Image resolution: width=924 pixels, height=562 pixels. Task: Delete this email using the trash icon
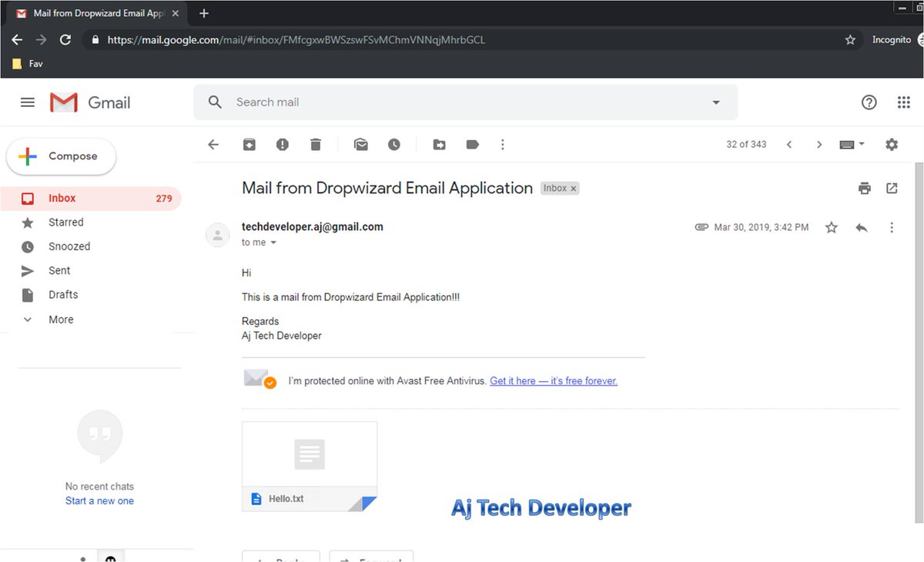(x=316, y=144)
